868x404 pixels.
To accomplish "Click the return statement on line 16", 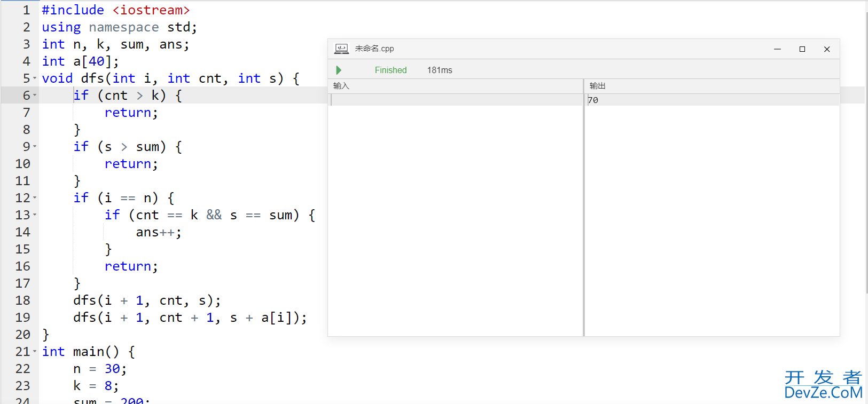I will pos(131,266).
